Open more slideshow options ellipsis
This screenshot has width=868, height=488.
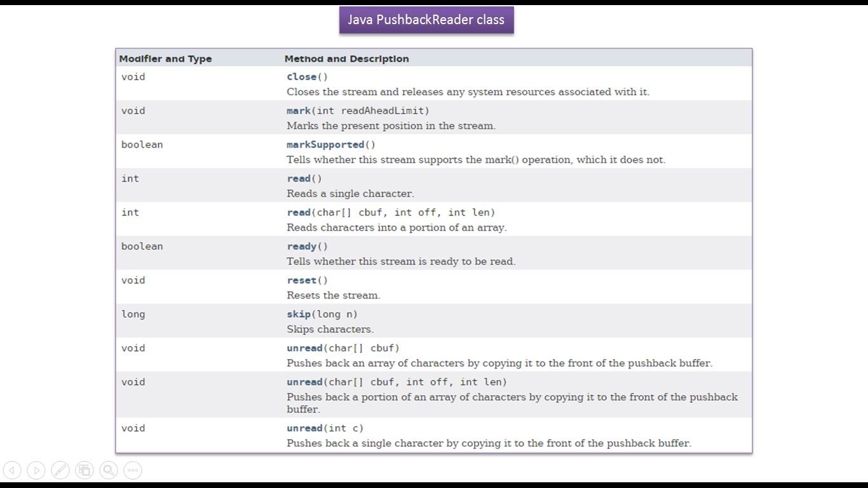click(x=133, y=470)
